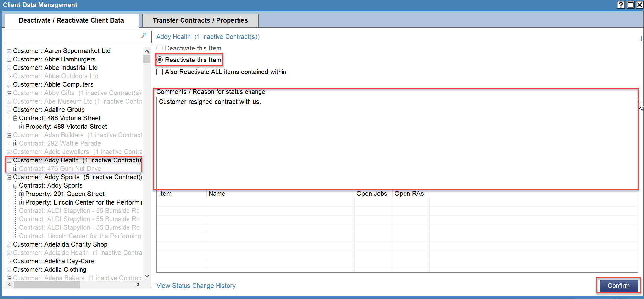Select the Deactivate / Reactivate Client Data tab
This screenshot has width=644, height=299.
pyautogui.click(x=72, y=20)
